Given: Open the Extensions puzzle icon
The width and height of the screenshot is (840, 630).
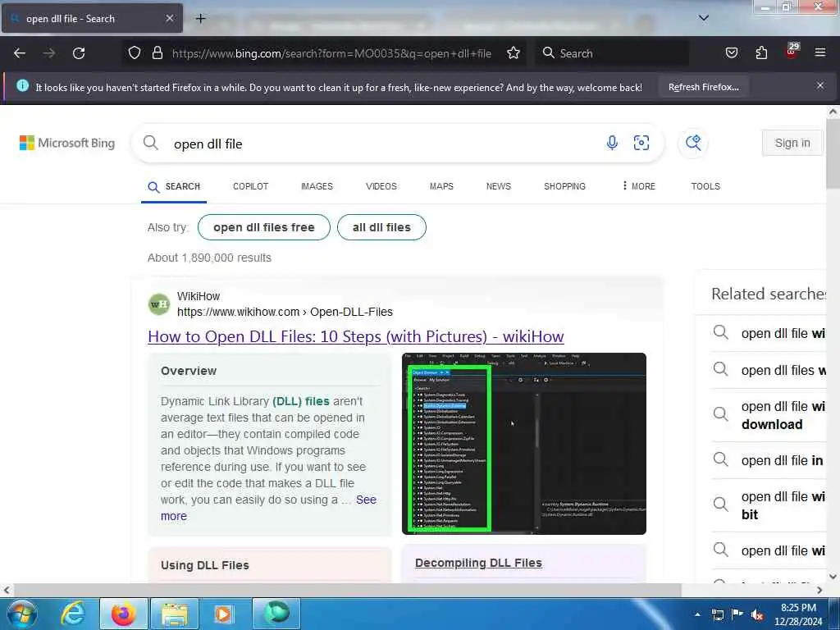Looking at the screenshot, I should pos(761,53).
